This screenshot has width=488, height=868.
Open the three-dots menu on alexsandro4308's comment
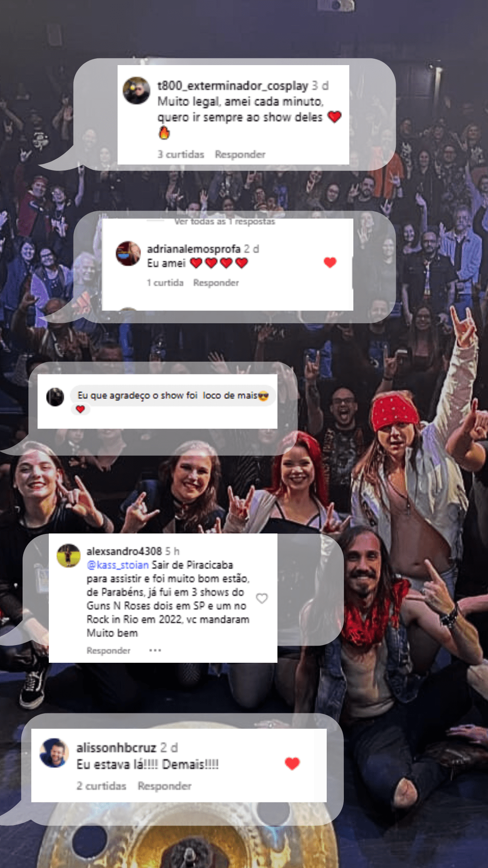click(x=155, y=650)
